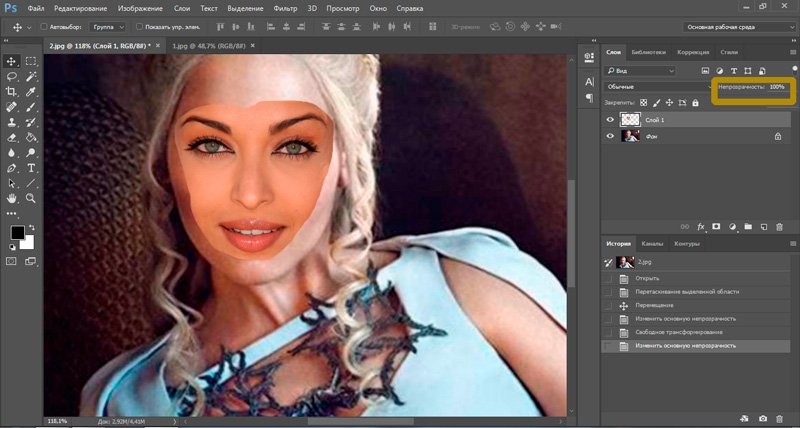Pick the Horizontal Type tool

click(31, 168)
